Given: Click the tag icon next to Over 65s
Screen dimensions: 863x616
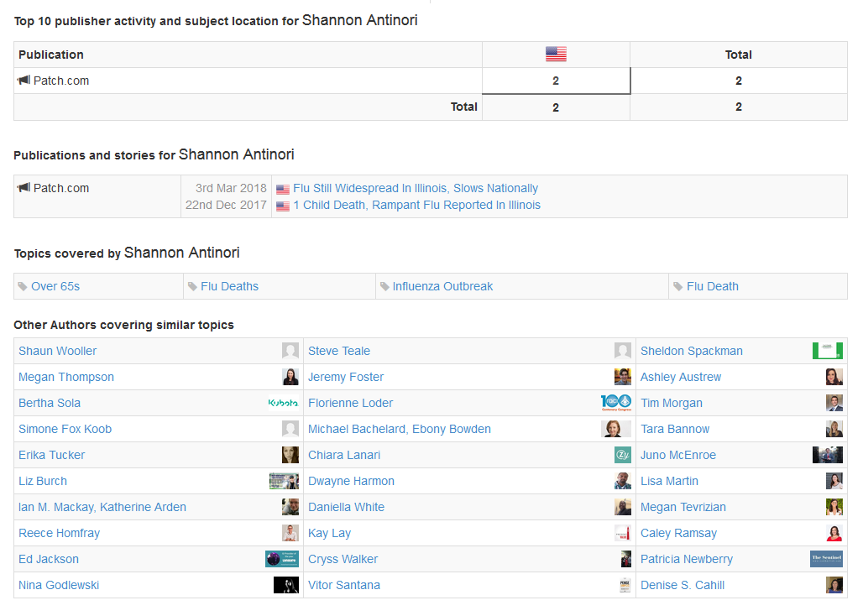Looking at the screenshot, I should [23, 286].
